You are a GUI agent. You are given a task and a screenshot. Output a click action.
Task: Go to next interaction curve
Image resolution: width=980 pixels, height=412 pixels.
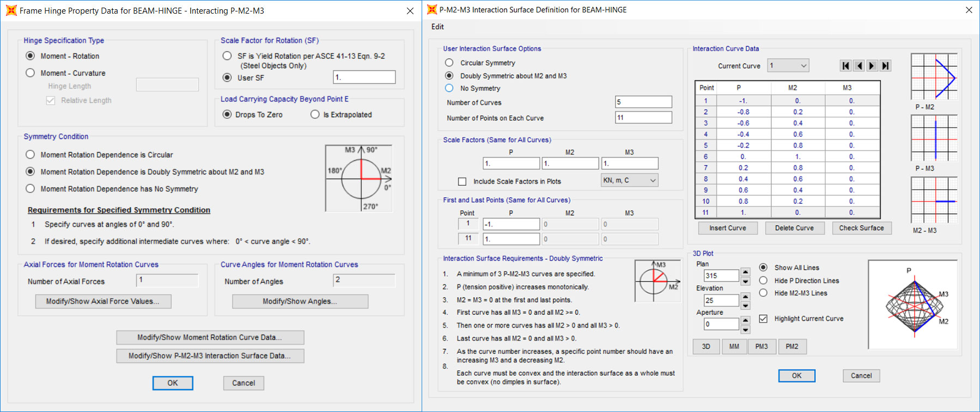tap(872, 66)
